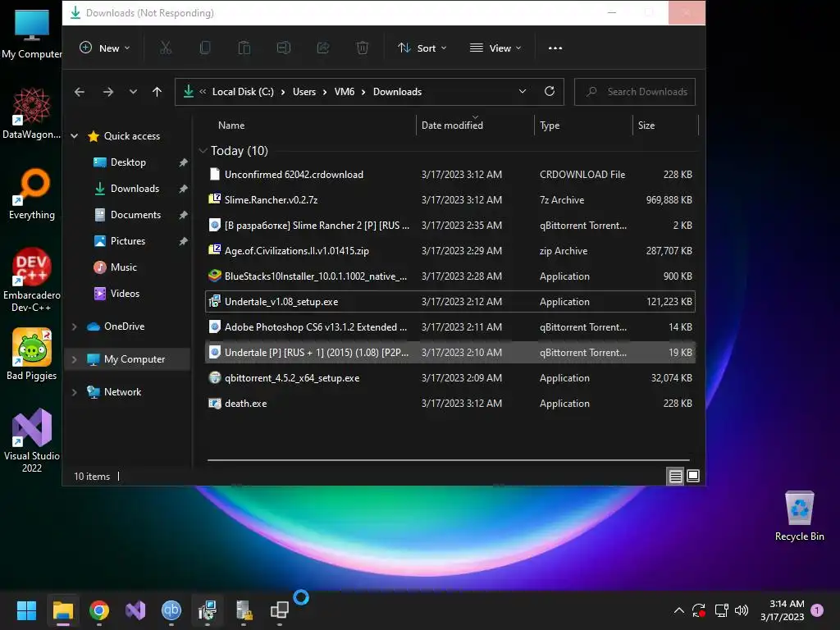This screenshot has height=630, width=840.
Task: Select the death.exe file
Action: click(x=450, y=404)
